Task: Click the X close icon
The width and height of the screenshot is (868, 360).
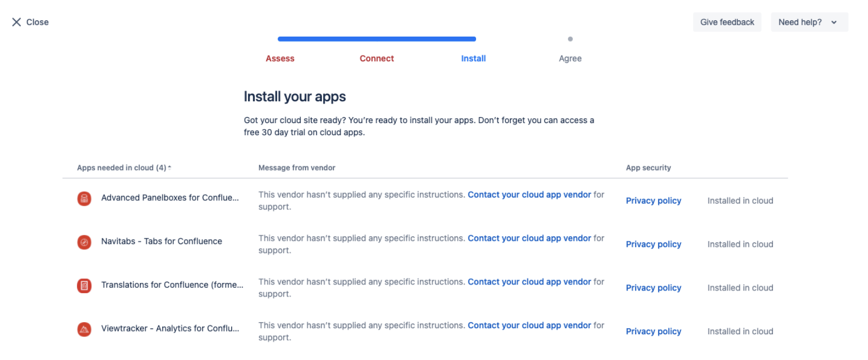Action: 16,22
